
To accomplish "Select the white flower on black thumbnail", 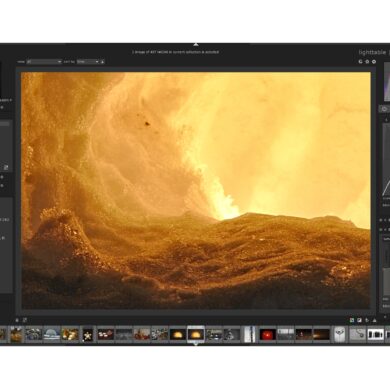I will (88, 334).
